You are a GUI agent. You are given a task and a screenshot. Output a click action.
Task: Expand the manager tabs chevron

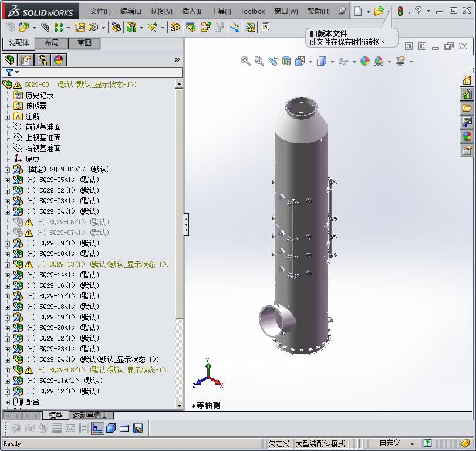pos(178,60)
